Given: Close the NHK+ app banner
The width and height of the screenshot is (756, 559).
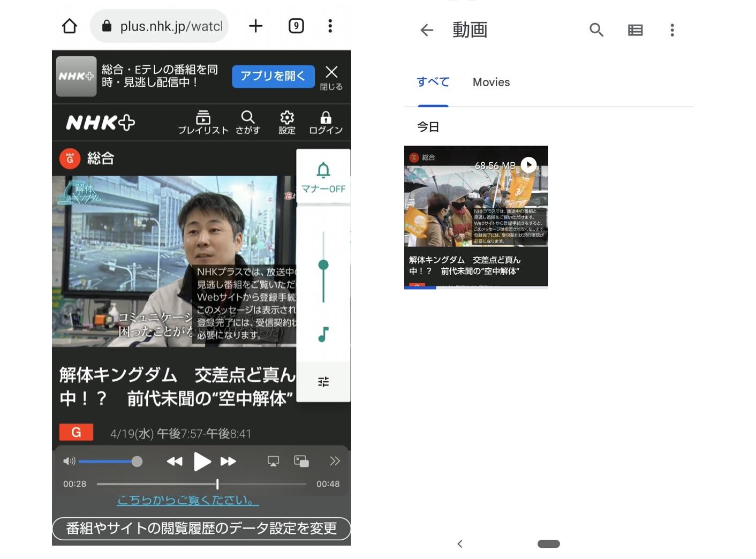Looking at the screenshot, I should click(x=331, y=72).
